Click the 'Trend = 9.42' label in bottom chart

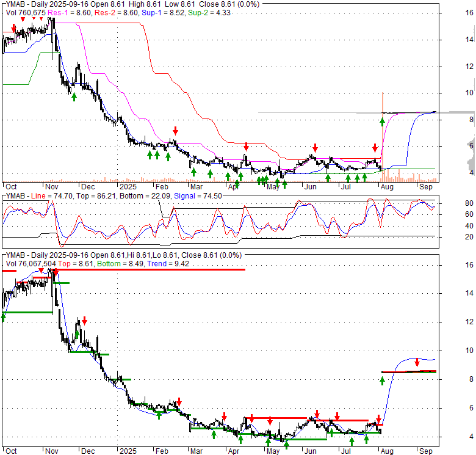coord(168,264)
